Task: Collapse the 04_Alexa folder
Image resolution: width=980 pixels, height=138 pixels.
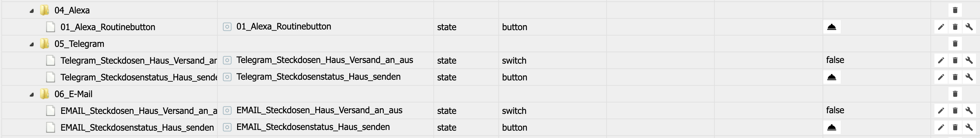Action: pos(31,11)
